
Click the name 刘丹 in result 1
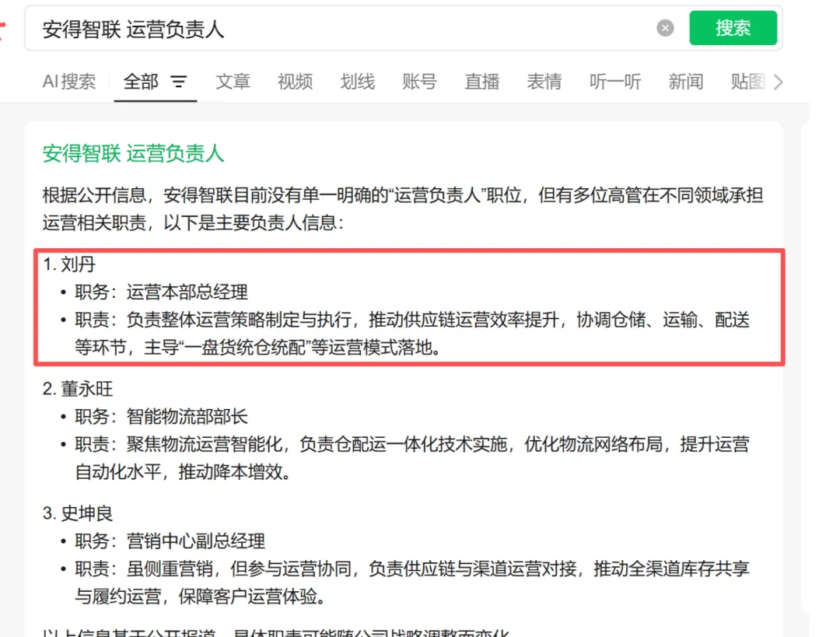(79, 264)
